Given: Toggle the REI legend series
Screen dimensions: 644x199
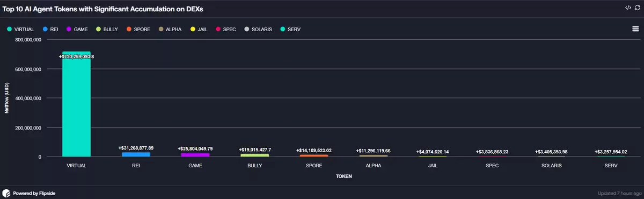Looking at the screenshot, I should pos(50,29).
